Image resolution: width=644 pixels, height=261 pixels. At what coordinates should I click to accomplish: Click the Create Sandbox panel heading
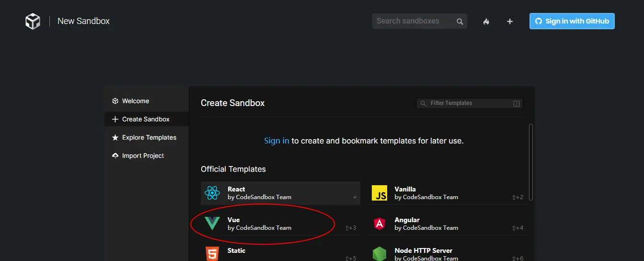click(x=233, y=103)
